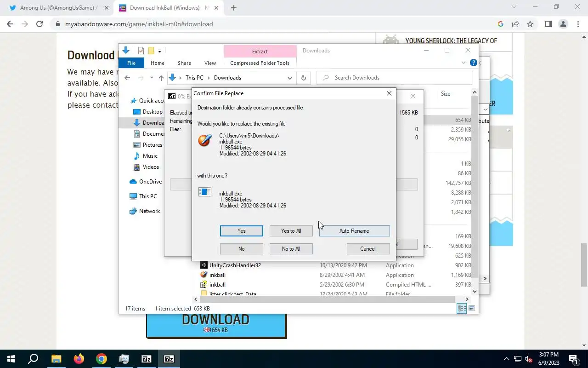Open a new Chrome tab
Screen dimensions: 588x368
[x=234, y=8]
